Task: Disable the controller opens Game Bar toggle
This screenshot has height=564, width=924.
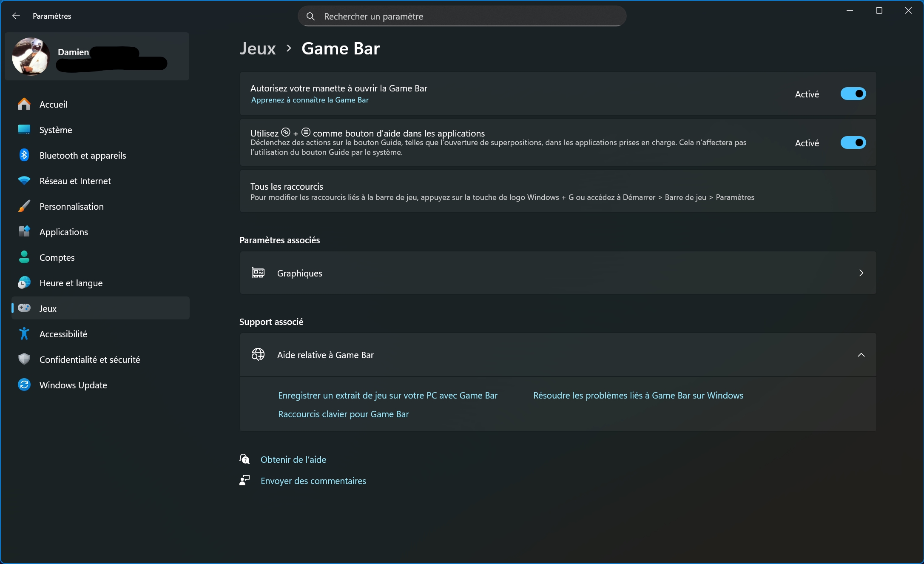Action: coord(853,94)
